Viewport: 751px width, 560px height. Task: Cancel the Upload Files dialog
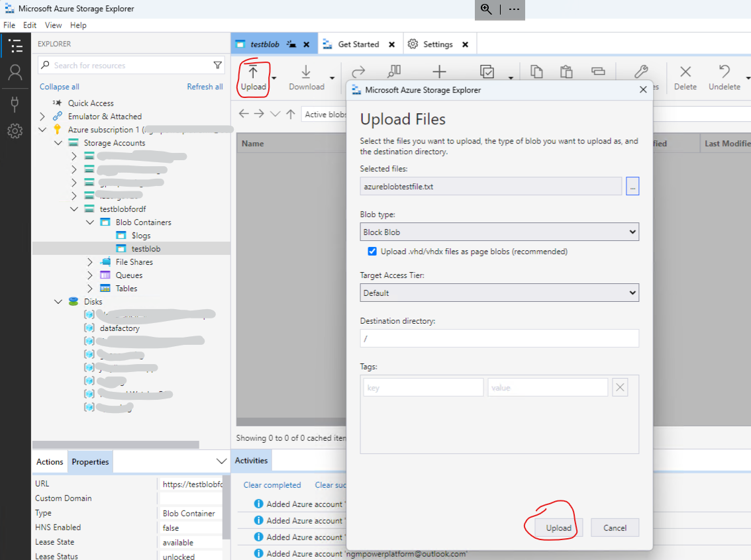click(615, 528)
